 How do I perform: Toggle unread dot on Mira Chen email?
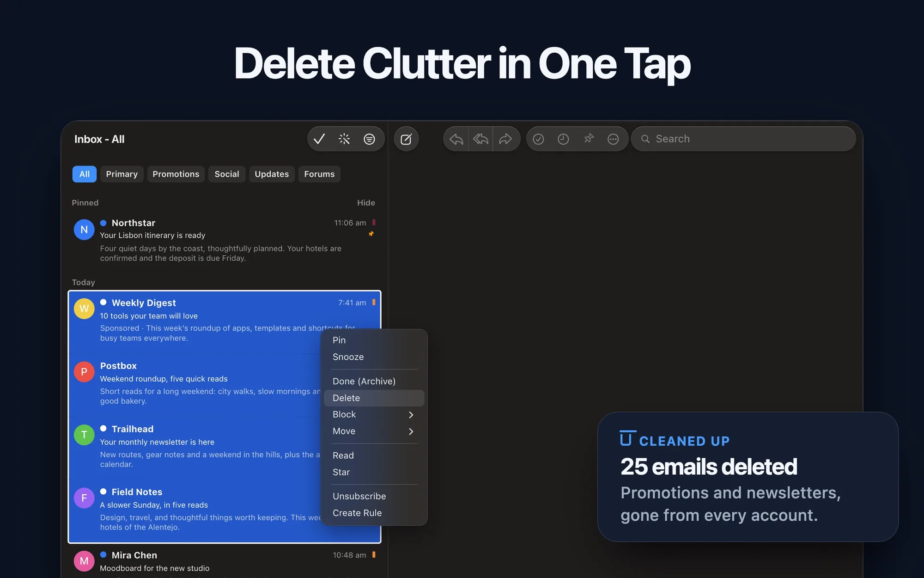pyautogui.click(x=103, y=555)
